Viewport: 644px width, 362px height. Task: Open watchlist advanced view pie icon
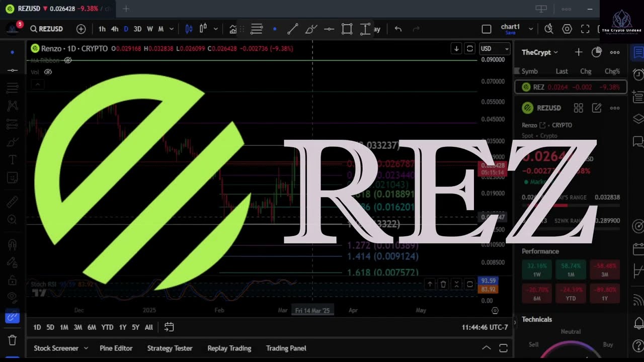tap(597, 52)
